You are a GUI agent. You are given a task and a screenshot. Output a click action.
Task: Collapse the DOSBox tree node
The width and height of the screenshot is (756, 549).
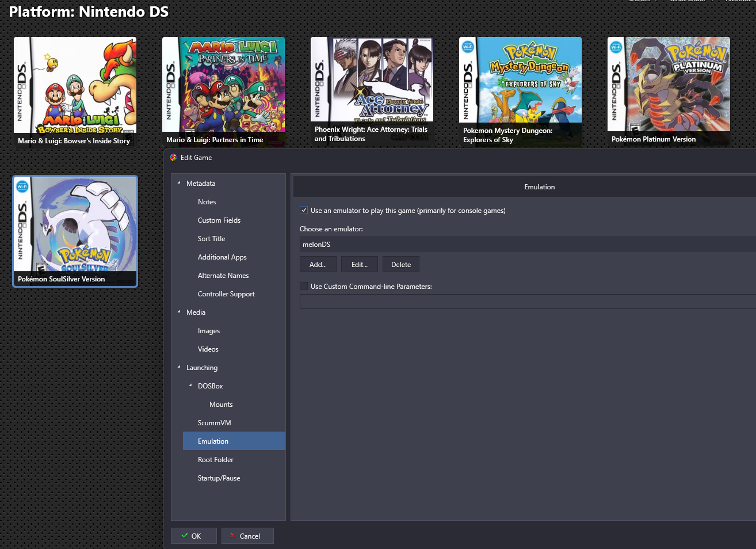click(190, 386)
